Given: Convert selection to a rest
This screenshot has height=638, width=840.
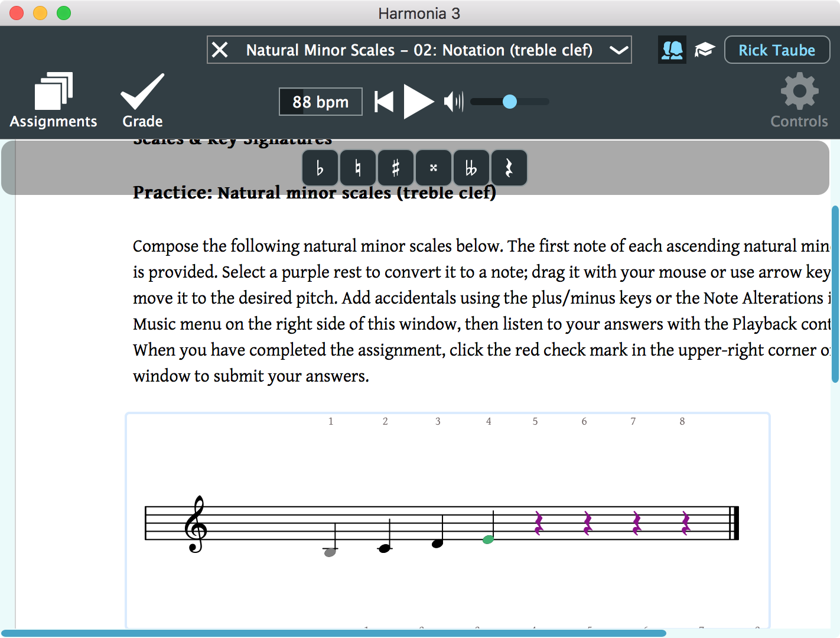Looking at the screenshot, I should pos(509,168).
